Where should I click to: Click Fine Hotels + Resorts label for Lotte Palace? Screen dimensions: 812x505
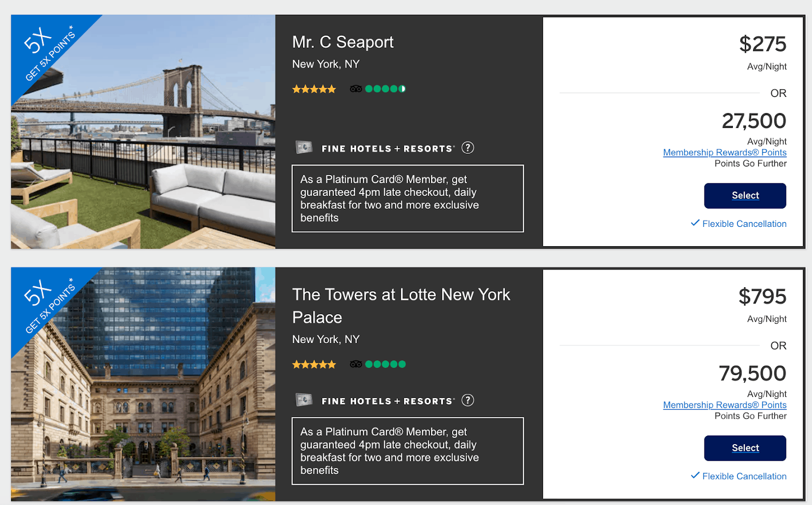pos(388,401)
